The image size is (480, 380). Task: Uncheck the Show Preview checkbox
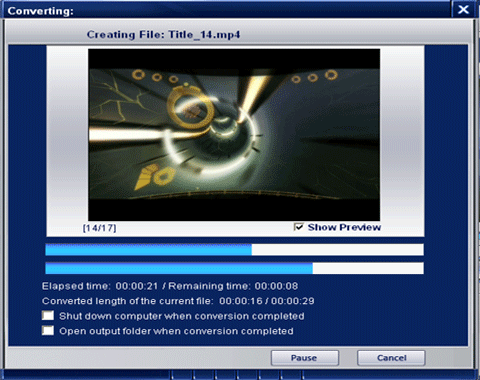[x=299, y=227]
